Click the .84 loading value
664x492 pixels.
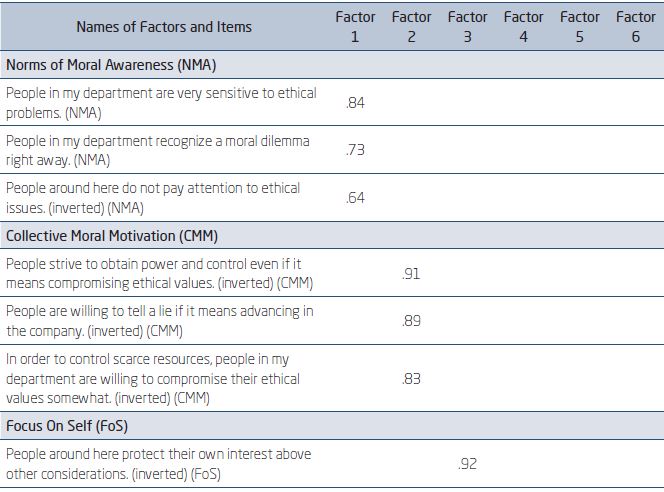coord(355,103)
